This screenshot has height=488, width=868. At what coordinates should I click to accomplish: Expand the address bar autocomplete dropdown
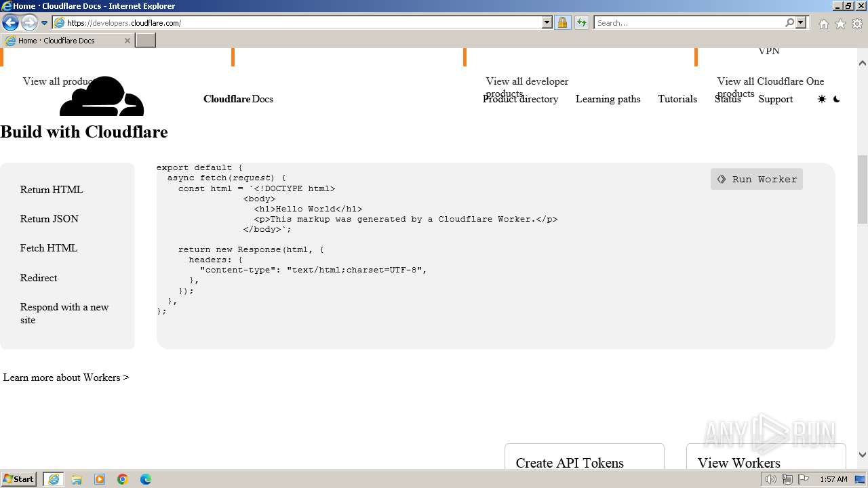pyautogui.click(x=547, y=23)
